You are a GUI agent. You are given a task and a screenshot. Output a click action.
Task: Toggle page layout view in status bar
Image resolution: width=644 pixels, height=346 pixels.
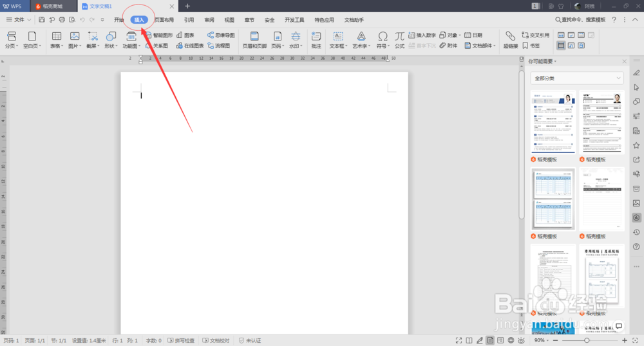coord(490,340)
